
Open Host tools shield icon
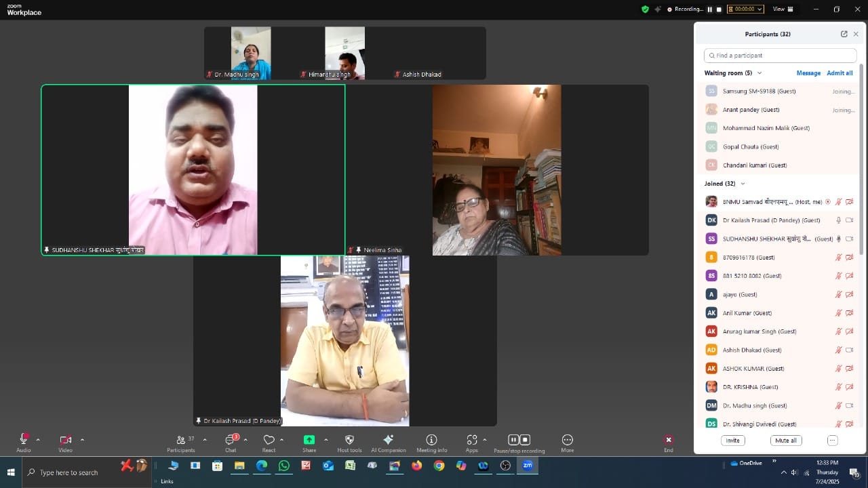click(349, 441)
